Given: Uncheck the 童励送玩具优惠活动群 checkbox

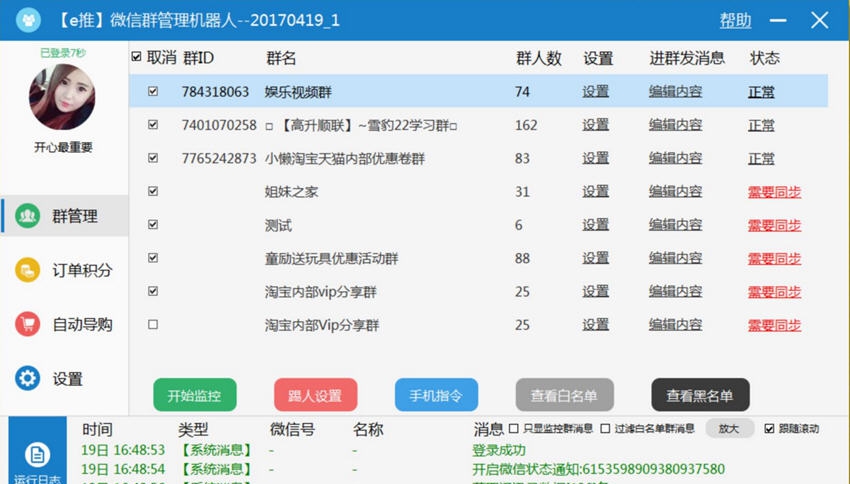Looking at the screenshot, I should 153,257.
